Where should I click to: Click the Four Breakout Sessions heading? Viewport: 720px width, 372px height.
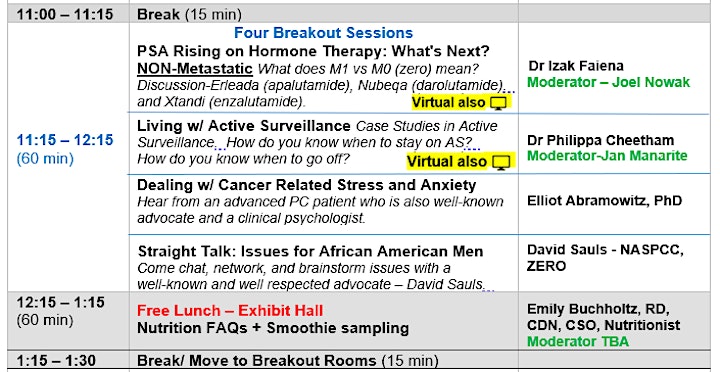pos(323,33)
